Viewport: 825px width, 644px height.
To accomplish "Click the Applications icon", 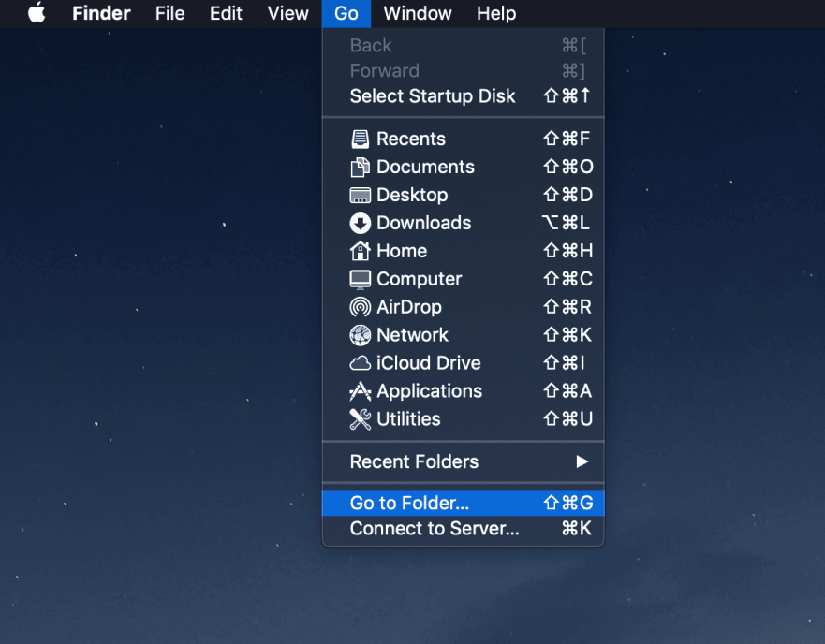I will 360,391.
